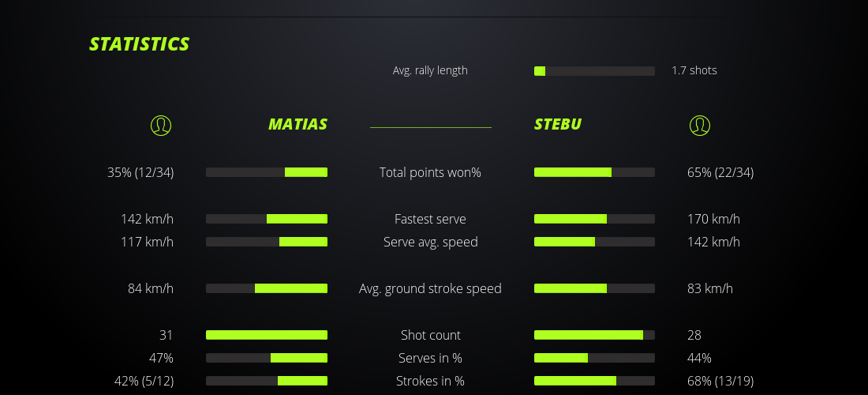Click Stebu's Total points won bar

[594, 172]
